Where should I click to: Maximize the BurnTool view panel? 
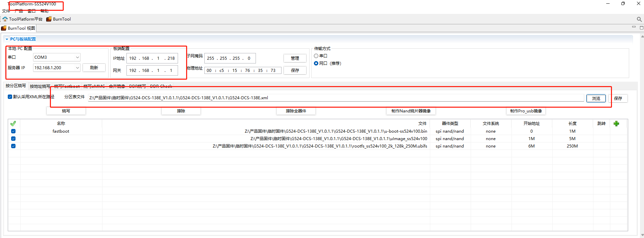[x=641, y=27]
